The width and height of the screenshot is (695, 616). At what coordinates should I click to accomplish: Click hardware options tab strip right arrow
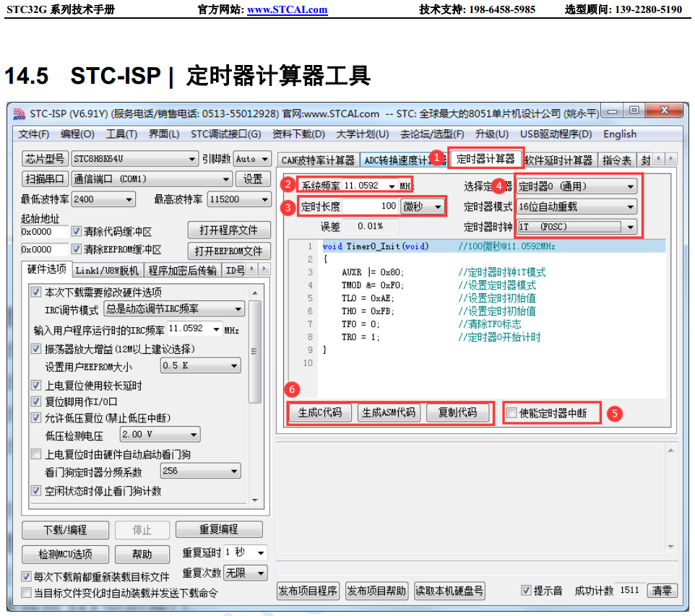(264, 269)
